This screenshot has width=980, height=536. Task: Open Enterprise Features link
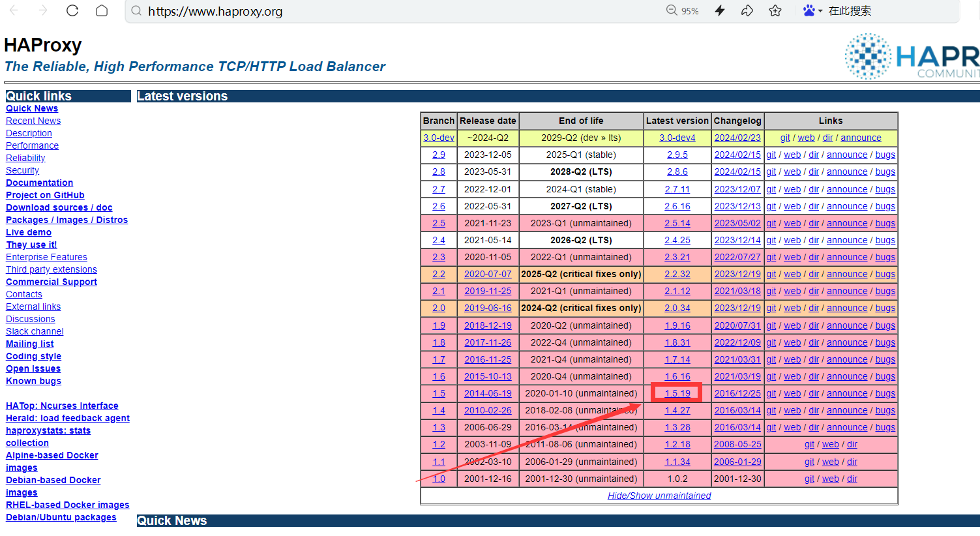(x=46, y=257)
